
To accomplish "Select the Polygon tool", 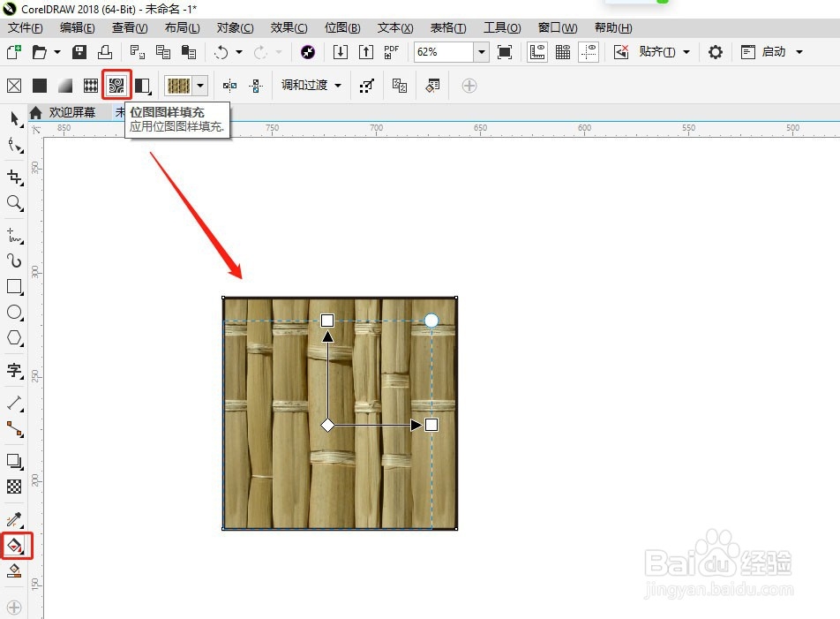I will (15, 338).
